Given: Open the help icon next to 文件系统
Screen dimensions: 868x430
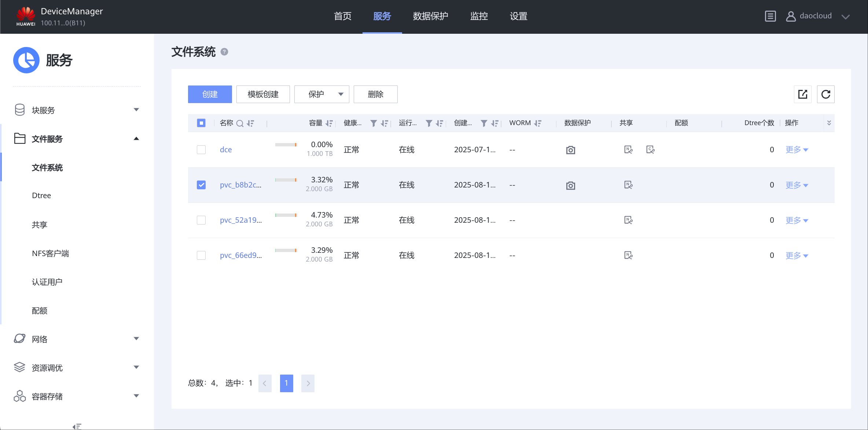Looking at the screenshot, I should tap(224, 52).
